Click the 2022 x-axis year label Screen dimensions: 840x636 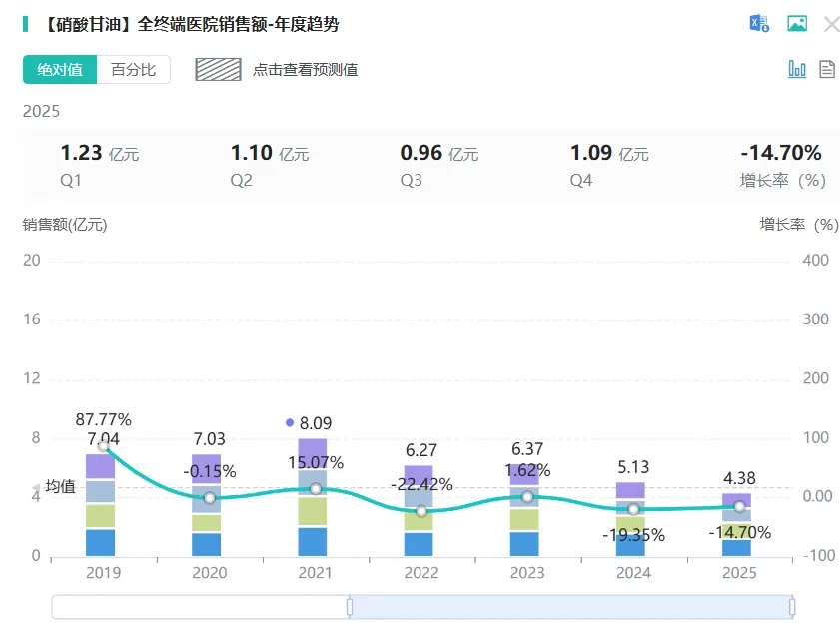point(421,573)
